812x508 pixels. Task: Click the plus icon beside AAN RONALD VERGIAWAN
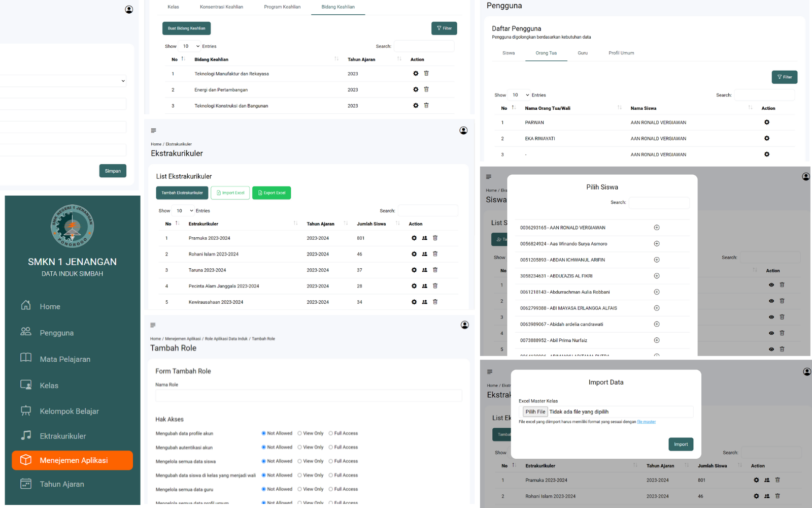(657, 228)
